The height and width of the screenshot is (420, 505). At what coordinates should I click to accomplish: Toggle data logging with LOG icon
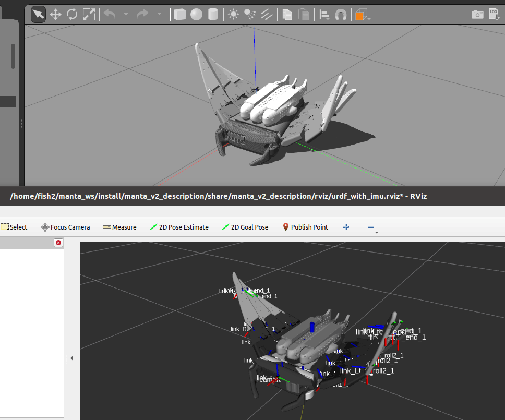[x=494, y=14]
